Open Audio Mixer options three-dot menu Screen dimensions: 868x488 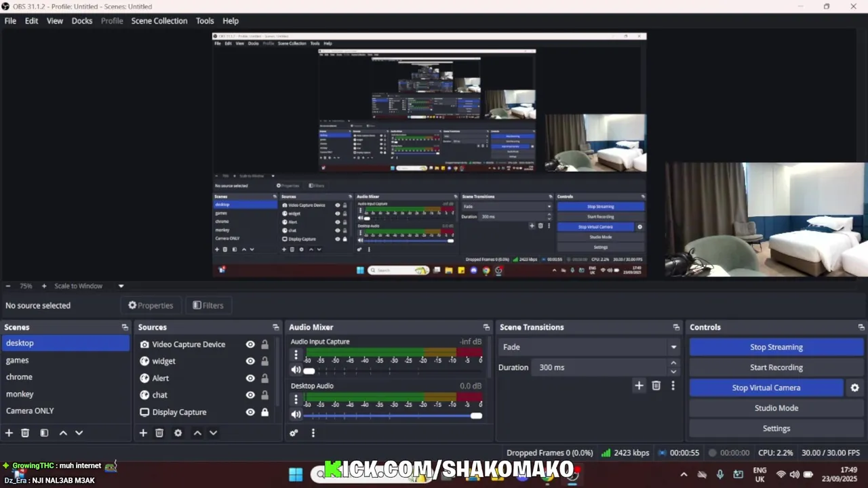(x=313, y=433)
